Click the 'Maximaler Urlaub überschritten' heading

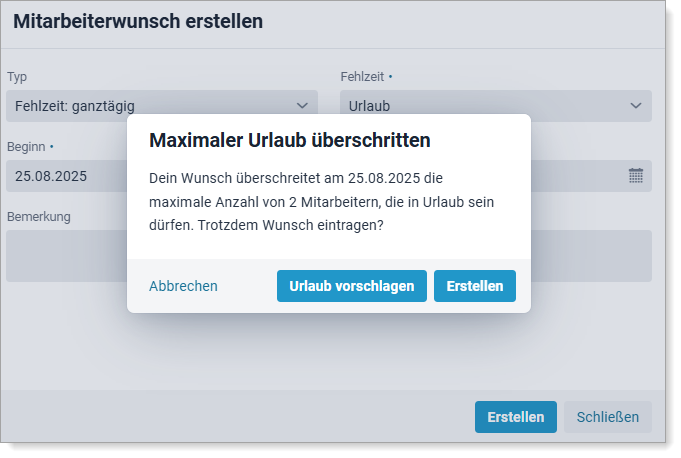(x=290, y=140)
